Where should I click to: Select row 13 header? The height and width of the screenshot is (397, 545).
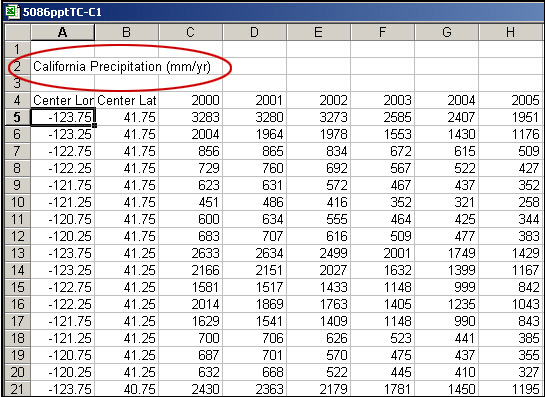tap(17, 253)
